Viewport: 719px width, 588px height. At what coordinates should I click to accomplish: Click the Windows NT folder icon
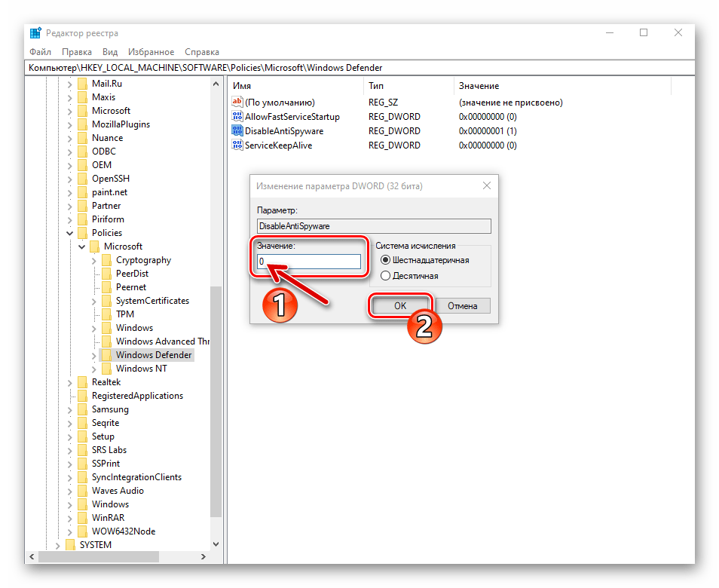pos(106,369)
